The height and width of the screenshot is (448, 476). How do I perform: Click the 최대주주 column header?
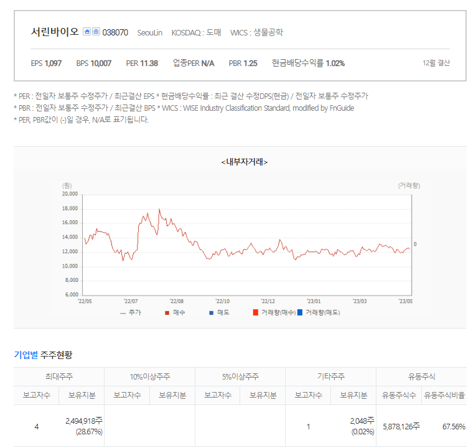click(x=59, y=376)
